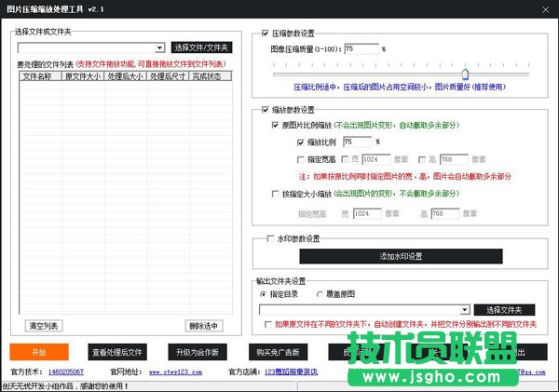The height and width of the screenshot is (392, 559).
Task: Click the 完成状态 column header
Action: pyautogui.click(x=211, y=76)
